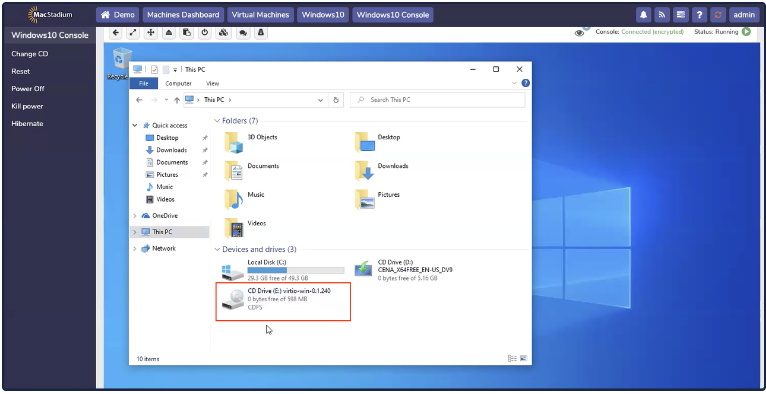Open Machines Dashboard breadcrumb

[183, 15]
